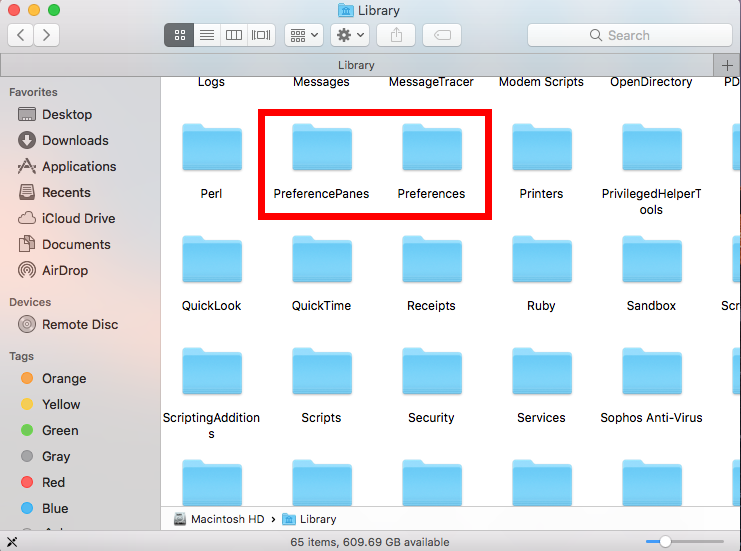741x551 pixels.
Task: Click the Edit Tags toolbar button
Action: pyautogui.click(x=442, y=35)
